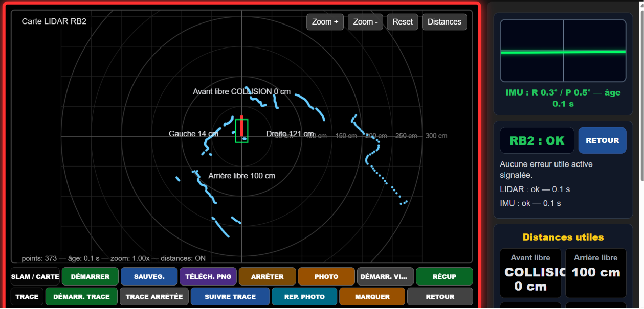The image size is (644, 309).
Task: Click the Avant libre COLLISION distance card
Action: pyautogui.click(x=530, y=273)
